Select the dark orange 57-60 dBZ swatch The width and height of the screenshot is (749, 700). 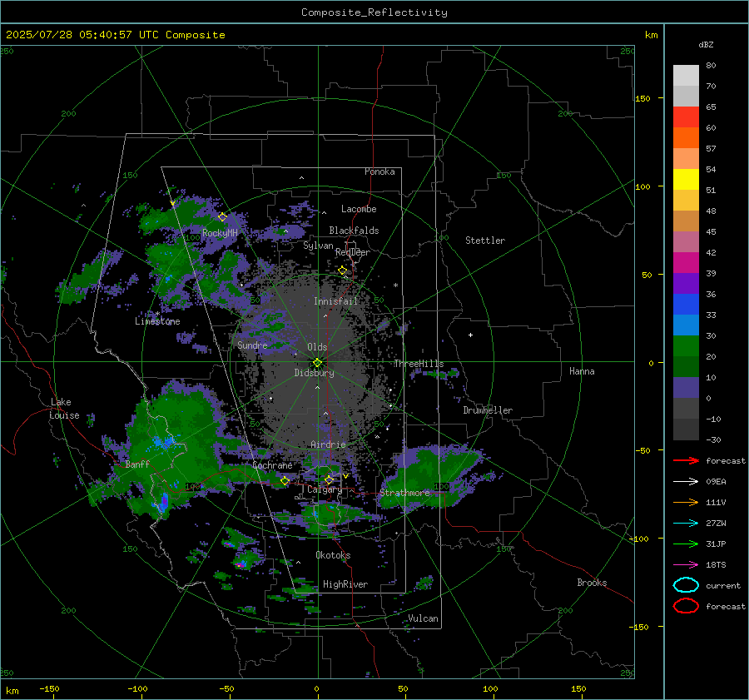coord(686,138)
